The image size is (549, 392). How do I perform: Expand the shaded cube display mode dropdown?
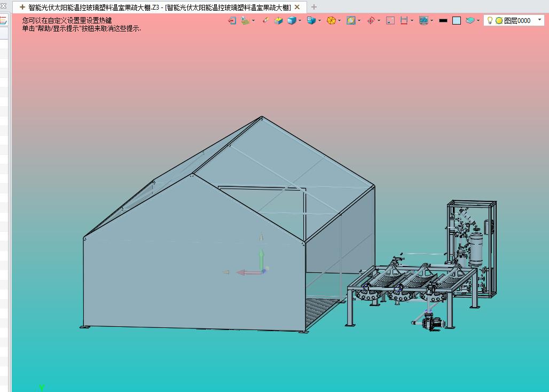(300, 21)
